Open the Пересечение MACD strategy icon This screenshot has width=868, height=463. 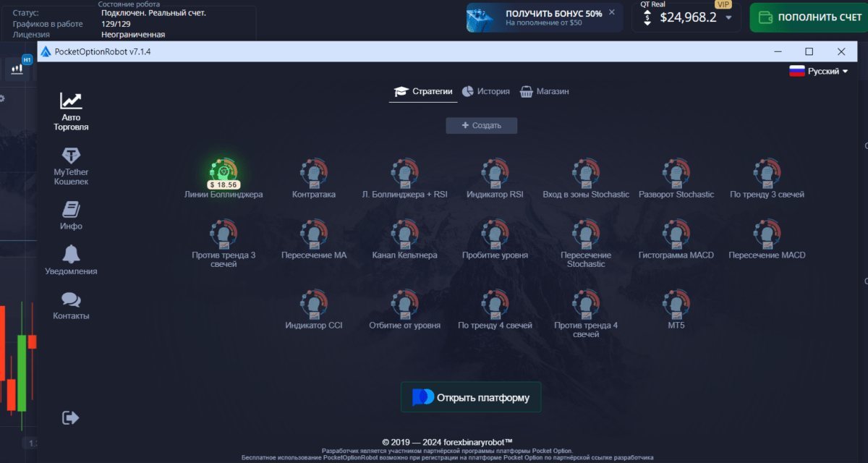click(x=767, y=234)
